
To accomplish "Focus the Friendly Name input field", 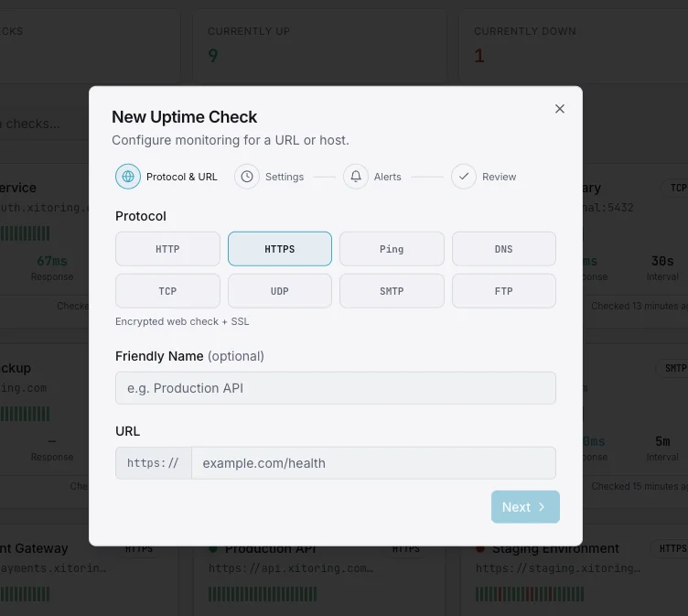I will point(336,388).
